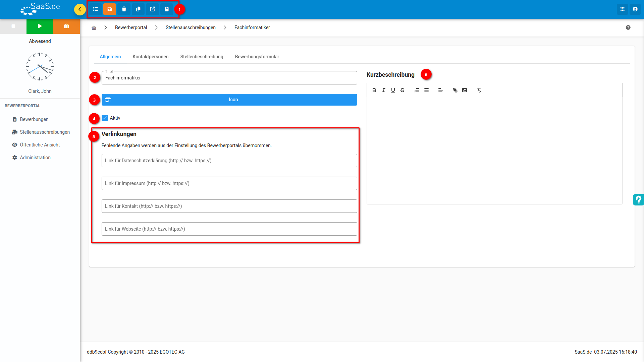Focus the Kontakt link field
The width and height of the screenshot is (644, 362).
(229, 206)
